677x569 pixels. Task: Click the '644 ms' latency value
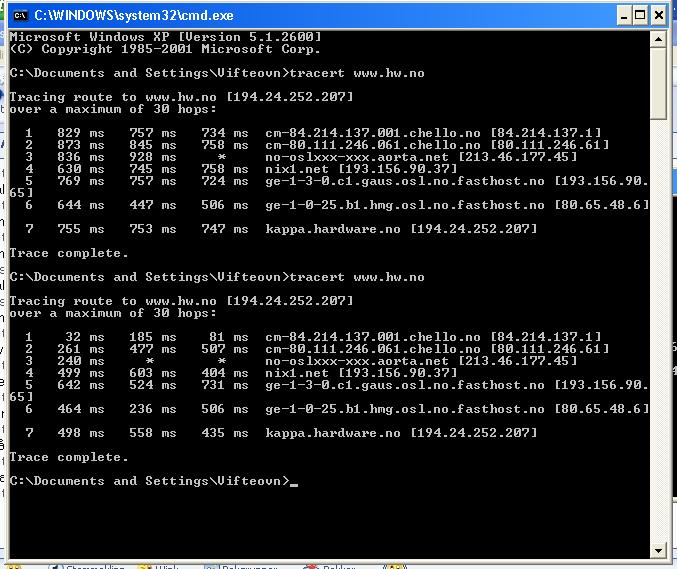[81, 205]
